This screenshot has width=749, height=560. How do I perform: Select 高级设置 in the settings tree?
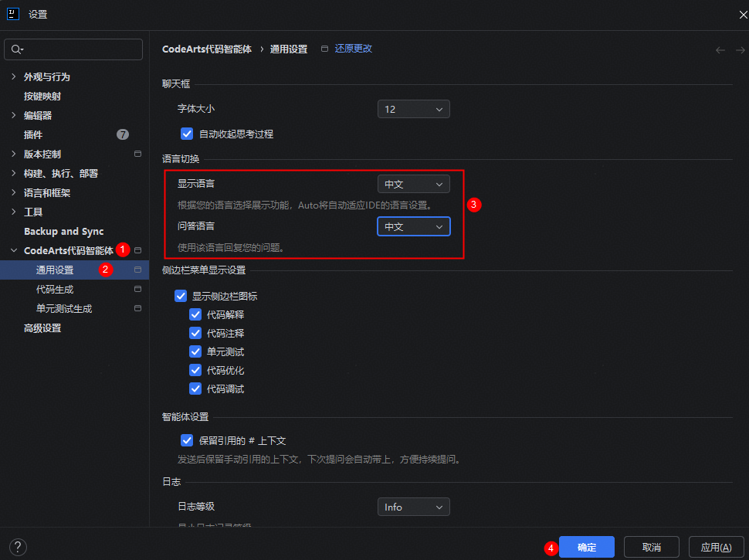click(x=42, y=328)
